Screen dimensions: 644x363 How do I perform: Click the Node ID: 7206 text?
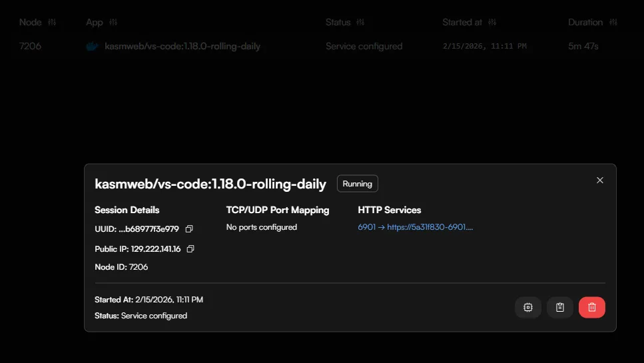(121, 267)
